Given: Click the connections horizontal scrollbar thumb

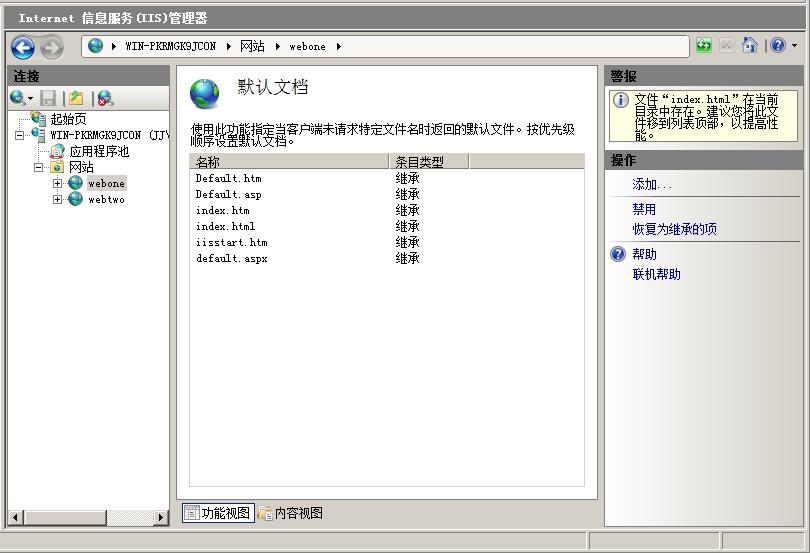Looking at the screenshot, I should point(66,517).
